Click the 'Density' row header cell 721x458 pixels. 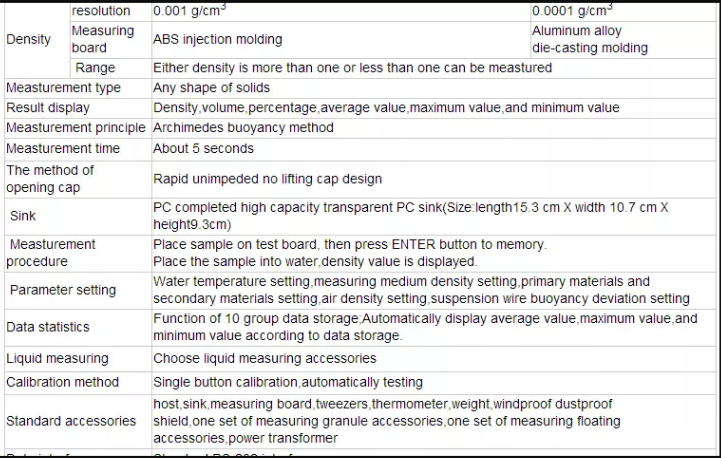(28, 39)
